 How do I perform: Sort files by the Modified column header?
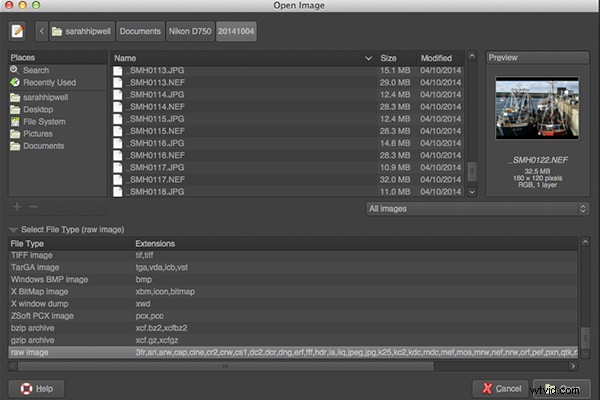coord(440,58)
